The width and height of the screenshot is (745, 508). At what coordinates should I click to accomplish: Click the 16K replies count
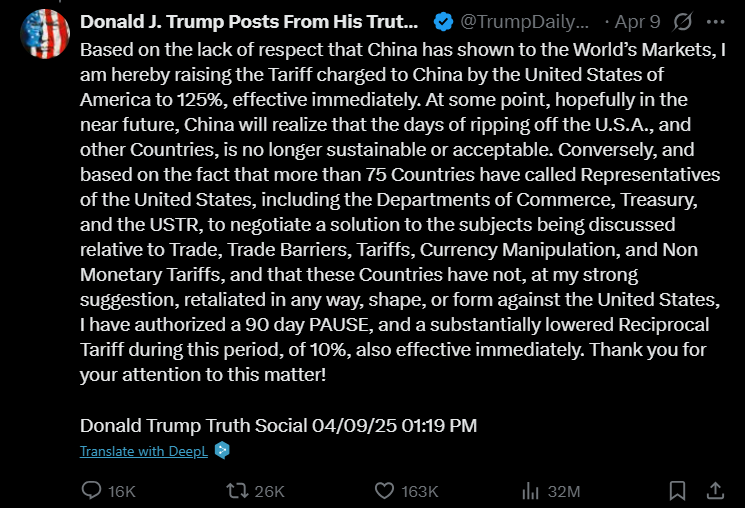point(122,491)
